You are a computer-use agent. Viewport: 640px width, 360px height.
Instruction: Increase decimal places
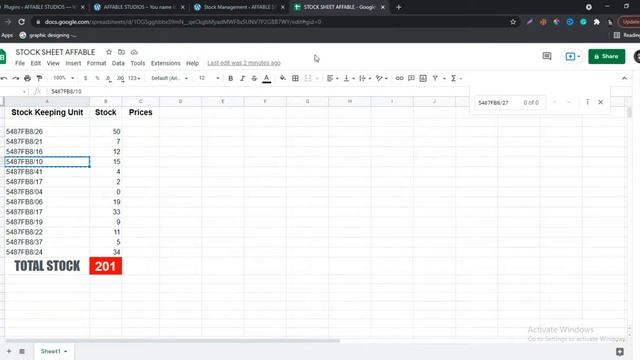120,78
